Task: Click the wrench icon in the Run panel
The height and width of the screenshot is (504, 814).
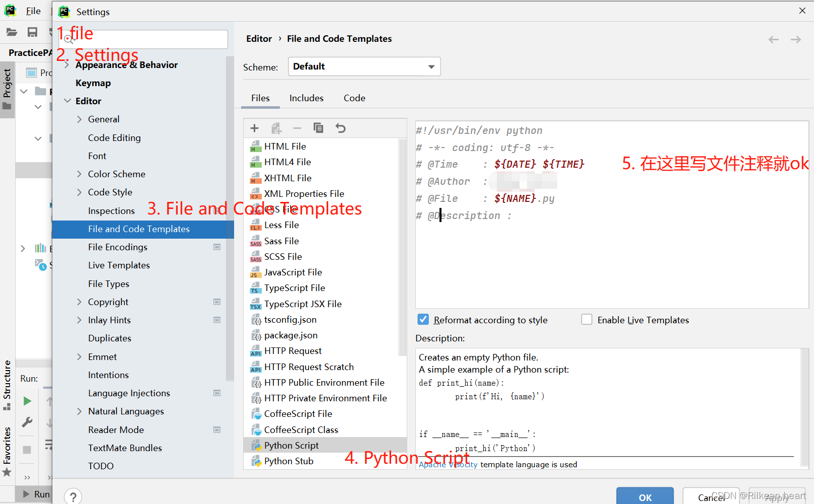Action: pyautogui.click(x=27, y=422)
